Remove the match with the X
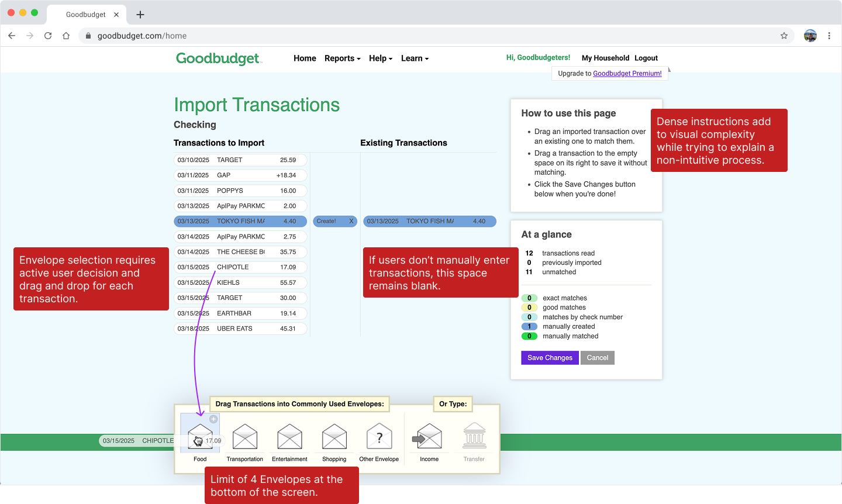Viewport: 842px width, 504px height. coord(351,222)
